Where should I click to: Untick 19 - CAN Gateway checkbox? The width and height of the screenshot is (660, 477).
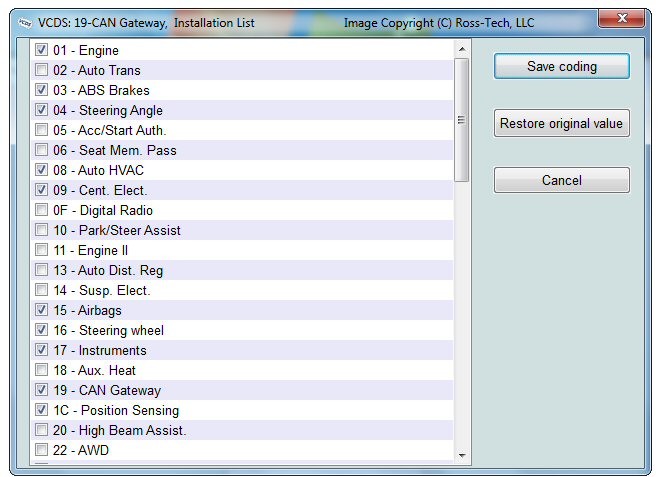41,389
